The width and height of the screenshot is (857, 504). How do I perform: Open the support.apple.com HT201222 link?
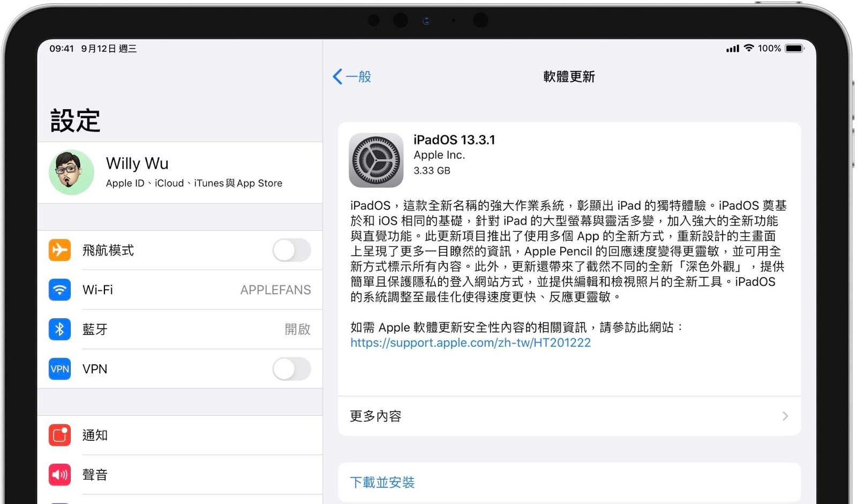click(470, 343)
